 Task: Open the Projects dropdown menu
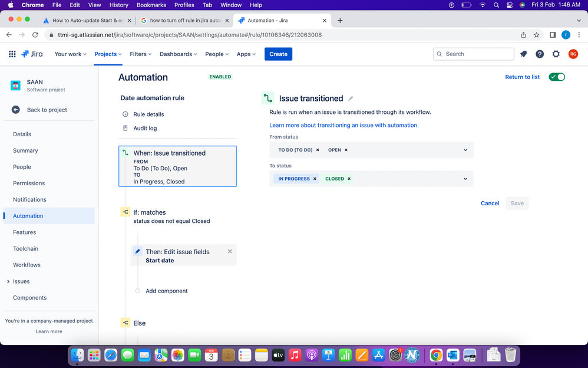click(108, 54)
